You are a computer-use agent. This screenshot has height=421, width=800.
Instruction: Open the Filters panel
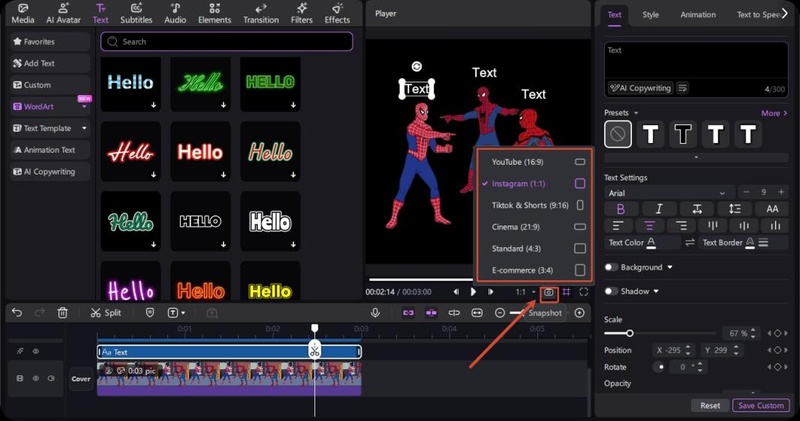click(302, 14)
